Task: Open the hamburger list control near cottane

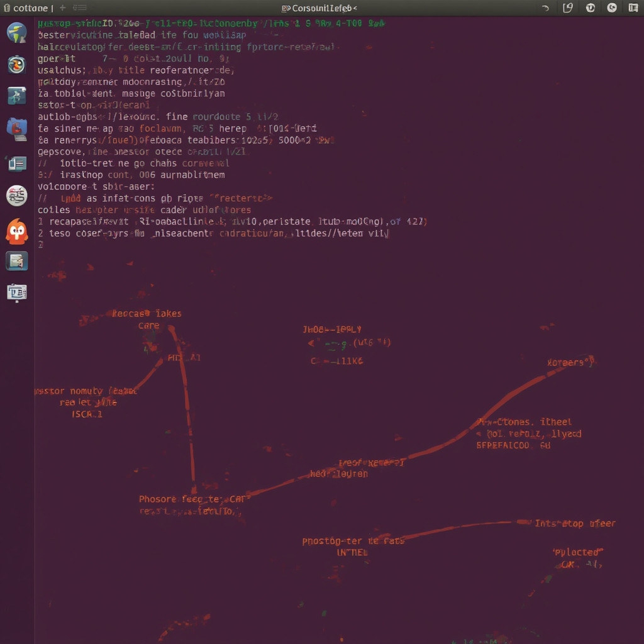Action: click(x=80, y=8)
